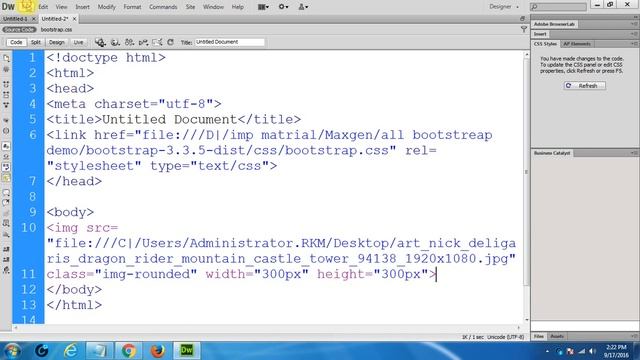Open the Multiscreen preview icon
This screenshot has width=640, height=360.
click(x=100, y=42)
